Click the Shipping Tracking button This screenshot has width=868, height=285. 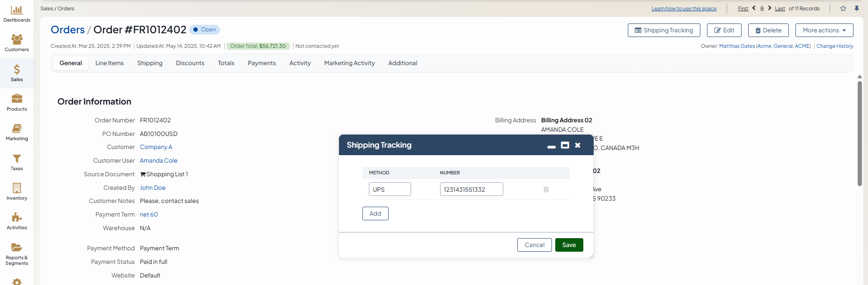664,30
